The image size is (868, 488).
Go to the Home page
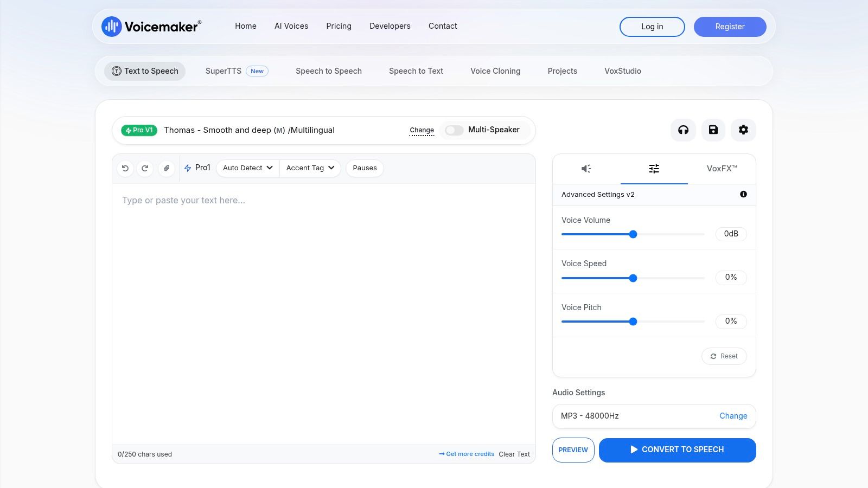tap(246, 26)
